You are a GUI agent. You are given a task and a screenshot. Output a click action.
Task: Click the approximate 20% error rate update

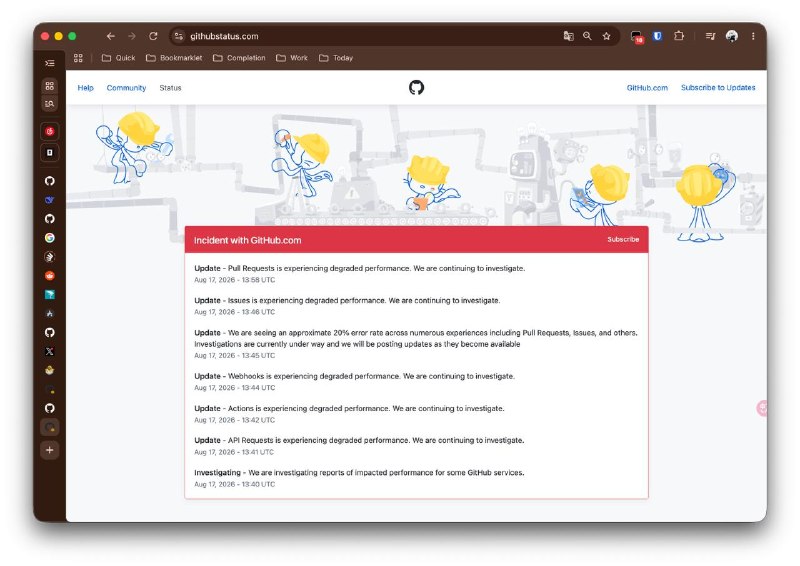click(416, 338)
